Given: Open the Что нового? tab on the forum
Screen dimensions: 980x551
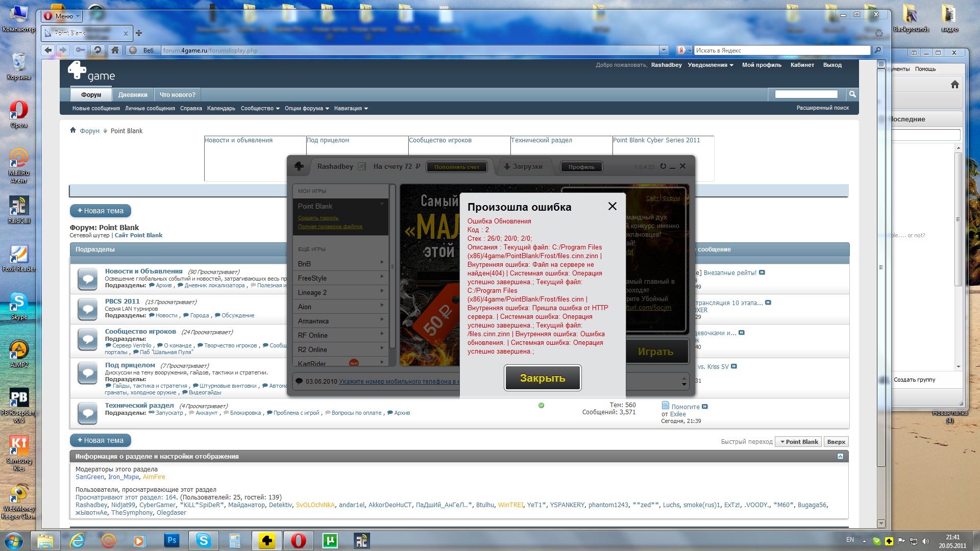Looking at the screenshot, I should point(177,94).
